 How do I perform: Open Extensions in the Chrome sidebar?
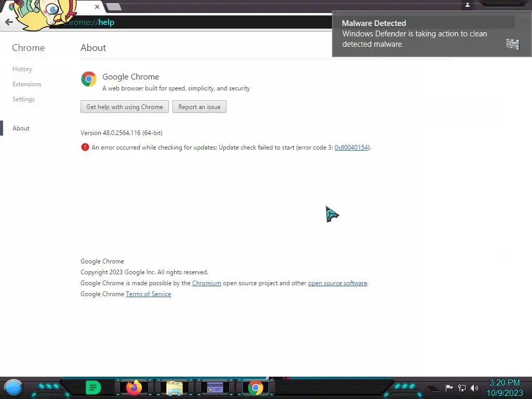(27, 84)
